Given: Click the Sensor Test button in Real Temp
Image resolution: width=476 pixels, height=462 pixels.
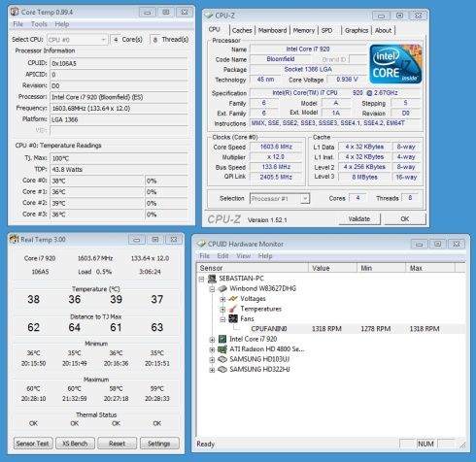Looking at the screenshot, I should 32,444.
